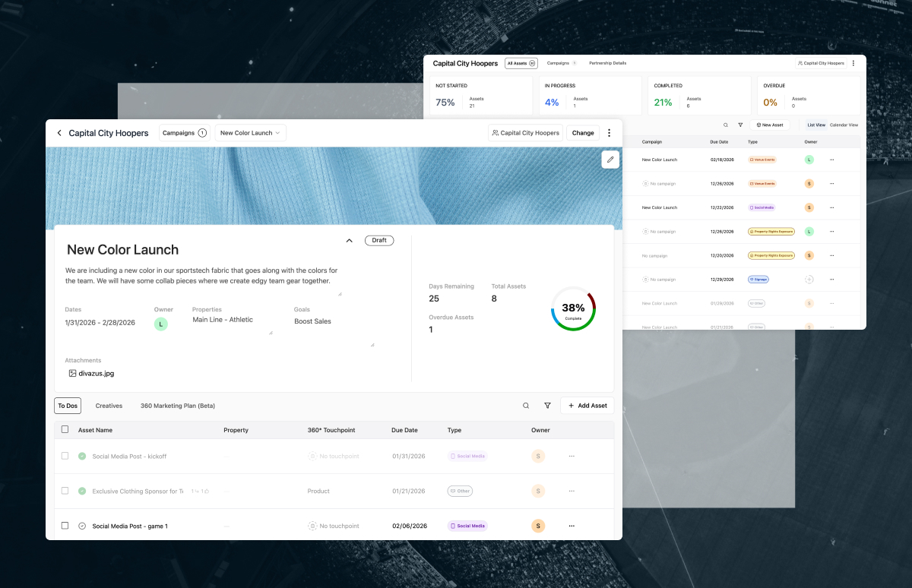Click the green completed icon for Social Media Post - kickoff
The width and height of the screenshot is (912, 588).
[x=82, y=457]
